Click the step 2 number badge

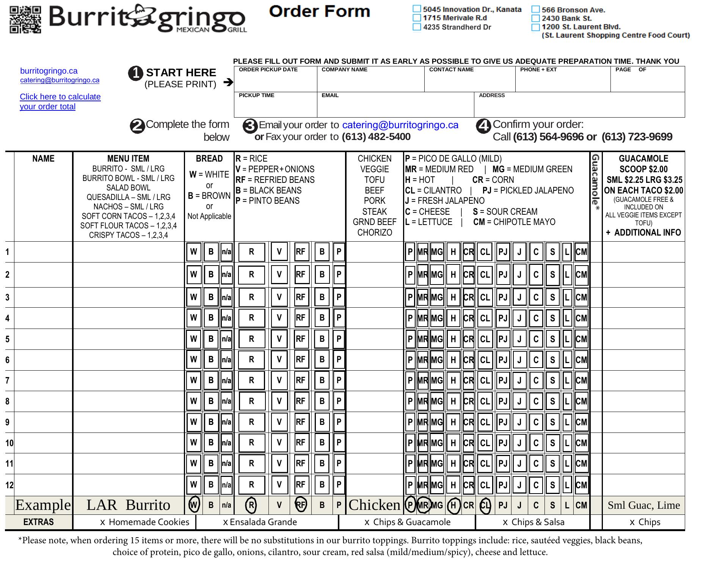pos(137,126)
